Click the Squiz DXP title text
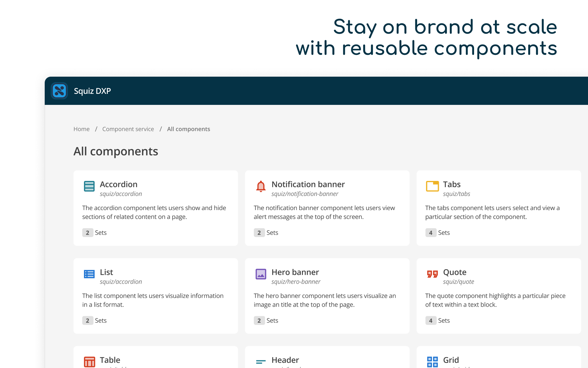 (x=92, y=91)
